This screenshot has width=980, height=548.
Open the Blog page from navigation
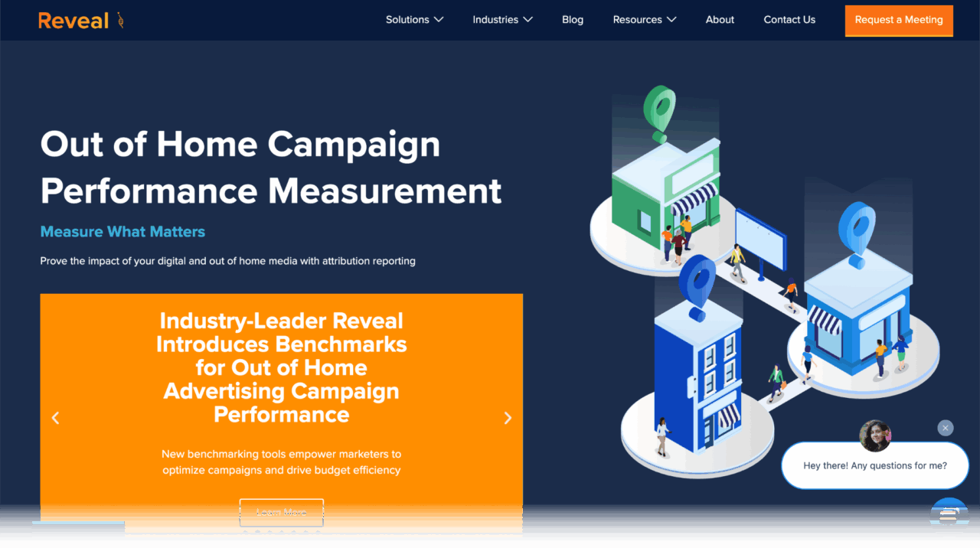point(573,20)
